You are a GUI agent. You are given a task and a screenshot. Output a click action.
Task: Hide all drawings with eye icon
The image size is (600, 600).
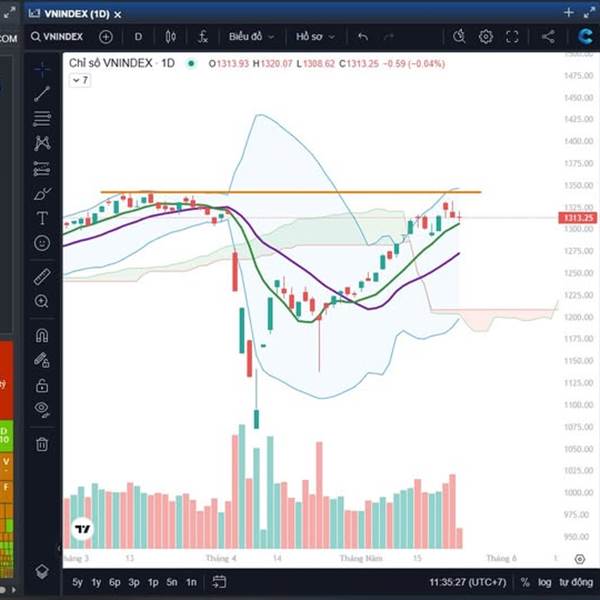tap(42, 409)
